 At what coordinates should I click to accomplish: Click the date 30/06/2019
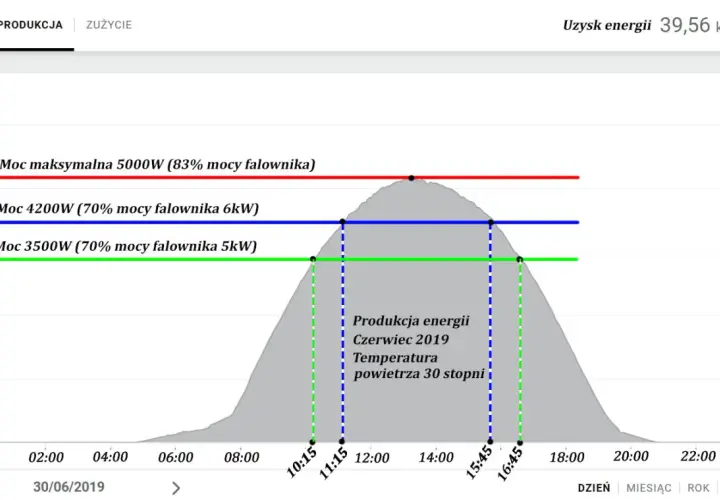(69, 487)
